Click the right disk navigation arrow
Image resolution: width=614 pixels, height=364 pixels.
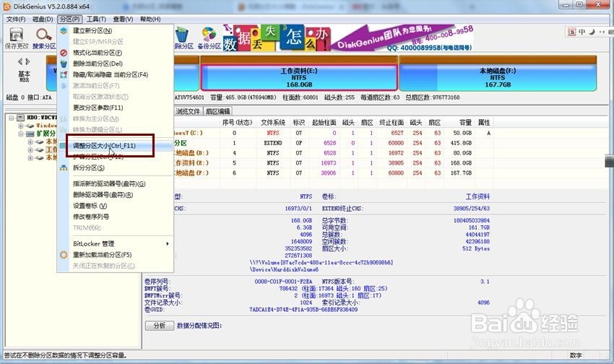coord(27,61)
